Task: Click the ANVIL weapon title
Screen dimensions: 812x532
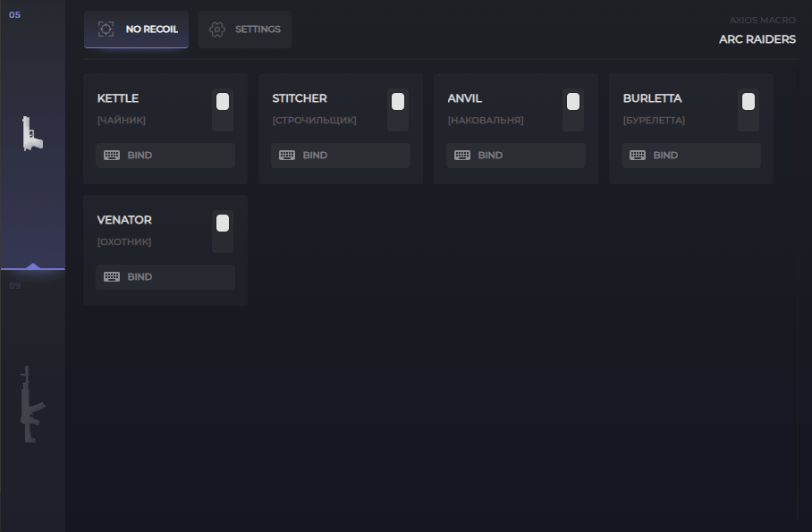Action: point(465,98)
